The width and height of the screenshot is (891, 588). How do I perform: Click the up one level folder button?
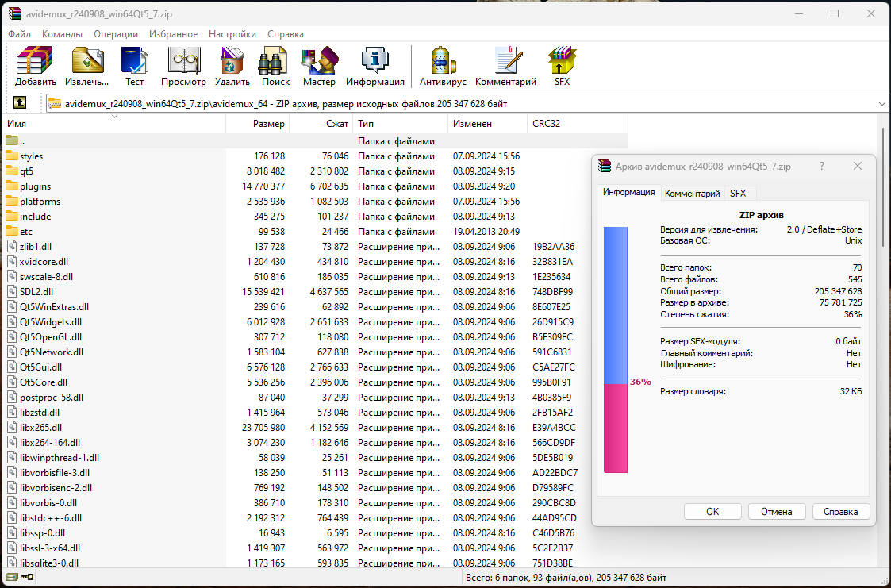click(20, 103)
